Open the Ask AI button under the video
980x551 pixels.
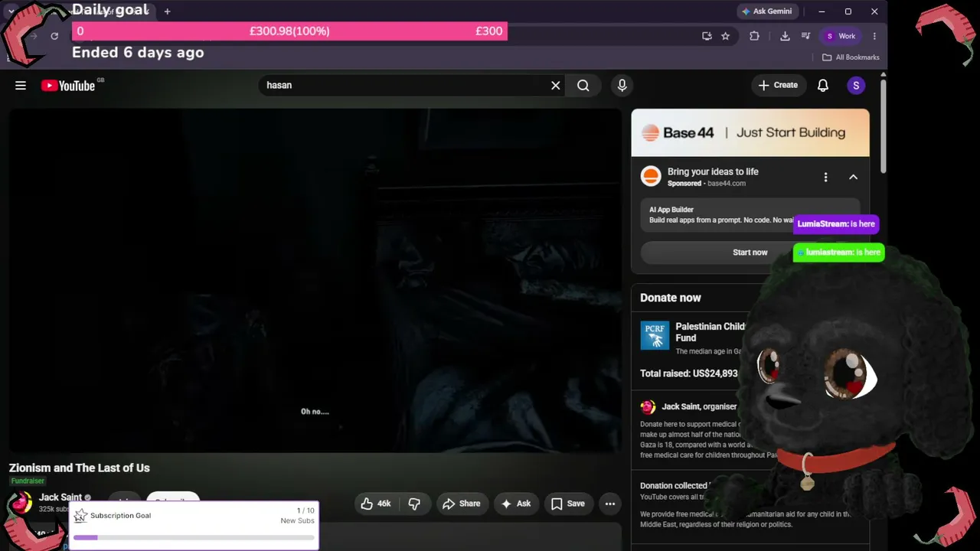click(x=515, y=504)
